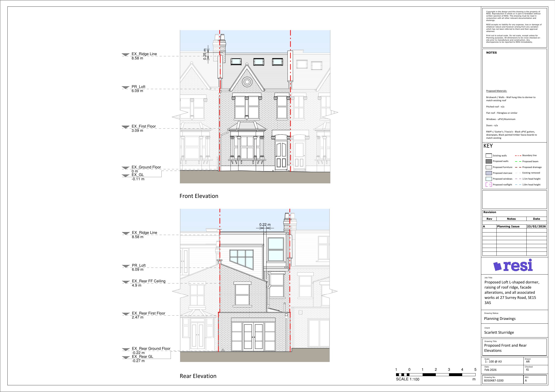Click the Rear Elevation title
The width and height of the screenshot is (555, 392).
coord(198,376)
